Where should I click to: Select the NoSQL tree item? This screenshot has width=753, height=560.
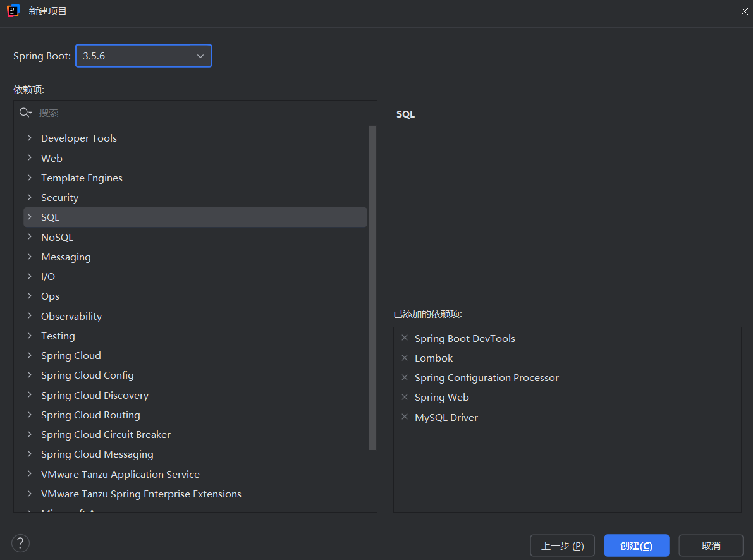[57, 237]
